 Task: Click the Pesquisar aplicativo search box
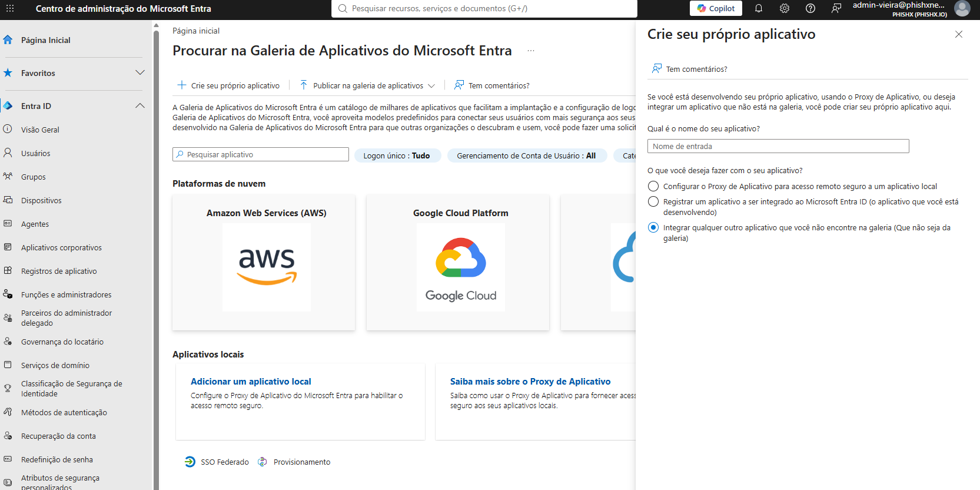(x=261, y=154)
